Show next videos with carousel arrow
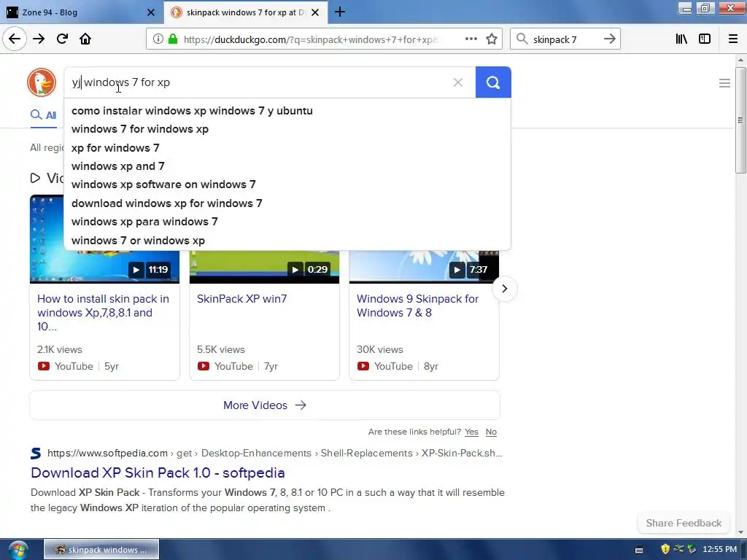The width and height of the screenshot is (747, 560). point(505,289)
